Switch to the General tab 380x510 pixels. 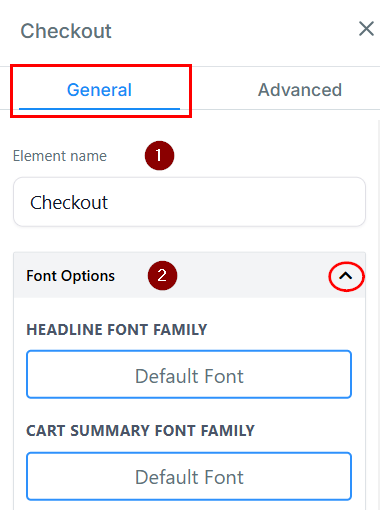pos(99,90)
